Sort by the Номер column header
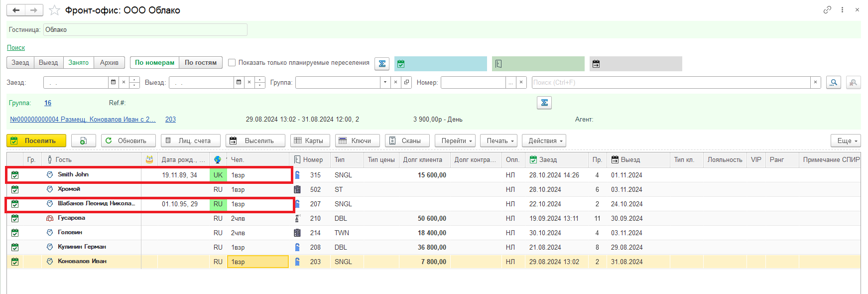 [x=310, y=159]
